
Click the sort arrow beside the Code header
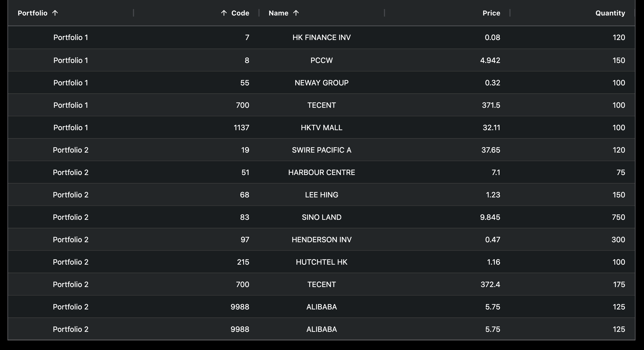coord(223,13)
